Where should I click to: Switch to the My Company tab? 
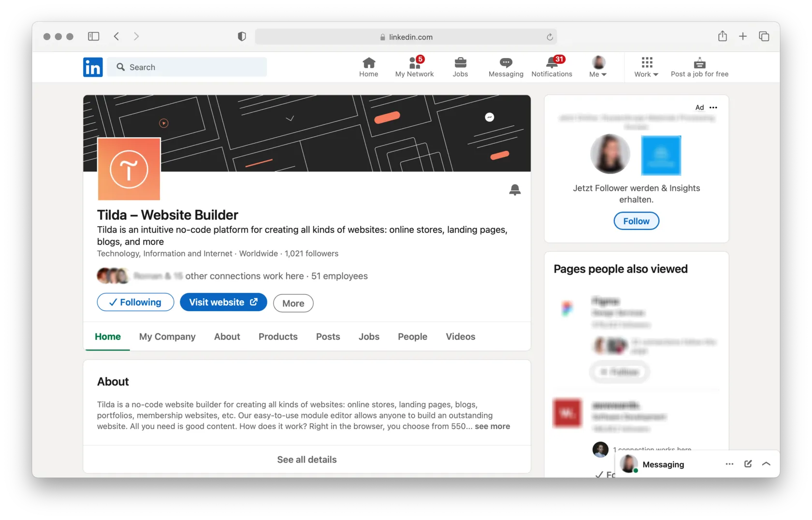click(167, 336)
